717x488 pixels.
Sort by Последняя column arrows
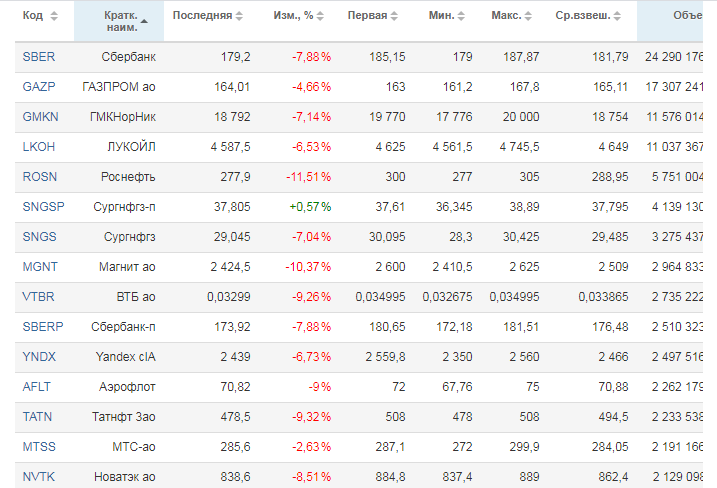(x=239, y=16)
